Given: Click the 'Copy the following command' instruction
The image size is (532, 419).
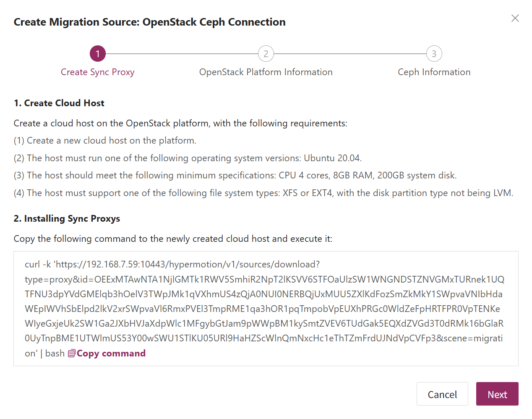Looking at the screenshot, I should (173, 239).
